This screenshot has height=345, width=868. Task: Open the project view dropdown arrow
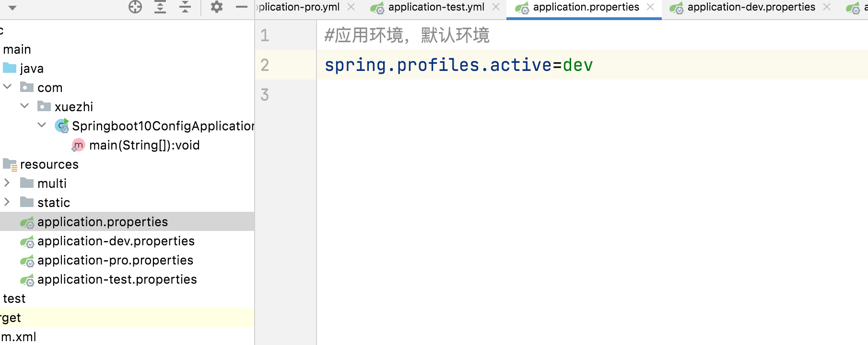coord(12,8)
